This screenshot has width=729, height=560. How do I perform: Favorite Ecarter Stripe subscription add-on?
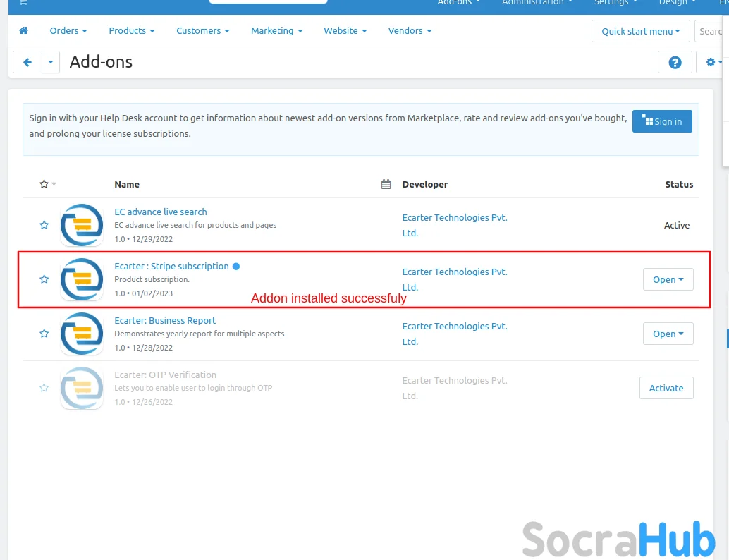pos(44,279)
